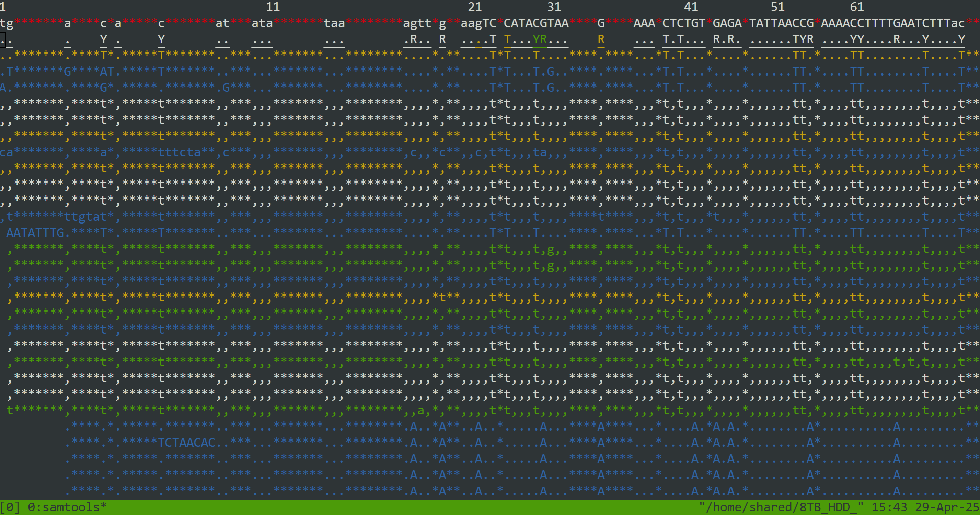
Task: Click the 29-Apr-25 date in status bar
Action: [x=947, y=507]
